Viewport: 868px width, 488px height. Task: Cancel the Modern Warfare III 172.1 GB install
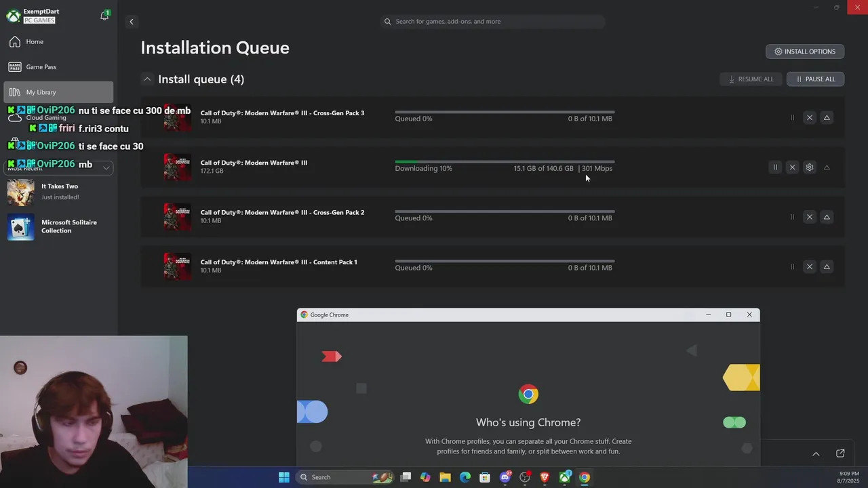click(x=792, y=167)
